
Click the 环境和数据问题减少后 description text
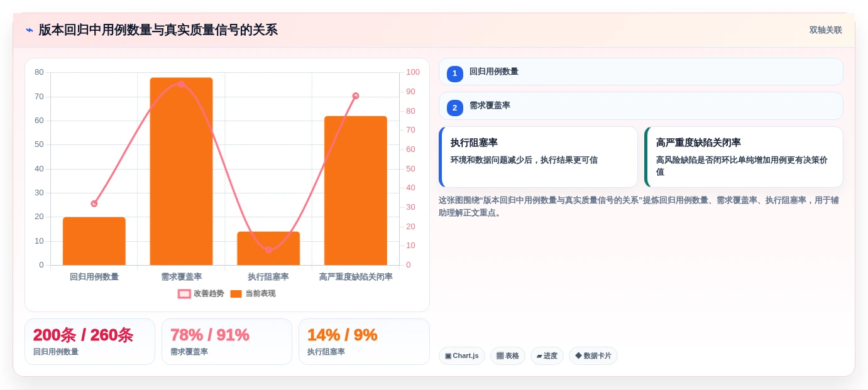click(x=524, y=160)
